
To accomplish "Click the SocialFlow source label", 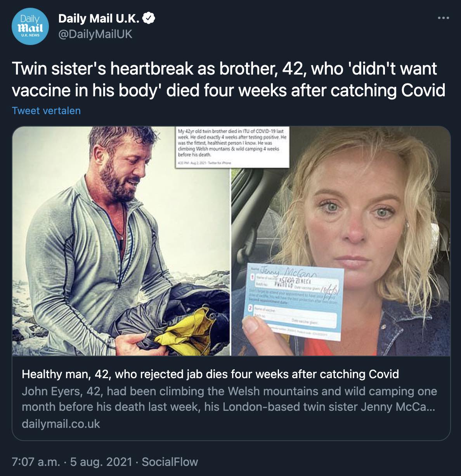I will pyautogui.click(x=170, y=462).
